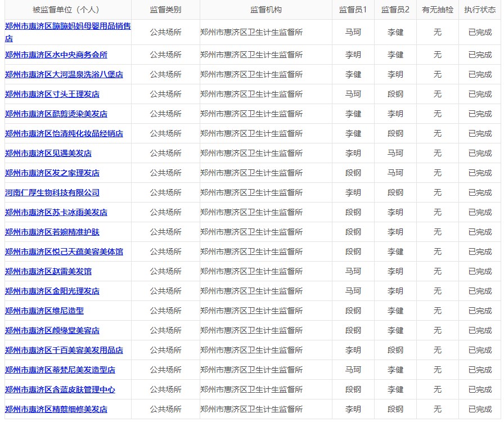Image resolution: width=504 pixels, height=422 pixels.
Task: Select 无 in the 颜缘堂美容店 row
Action: pos(438,330)
